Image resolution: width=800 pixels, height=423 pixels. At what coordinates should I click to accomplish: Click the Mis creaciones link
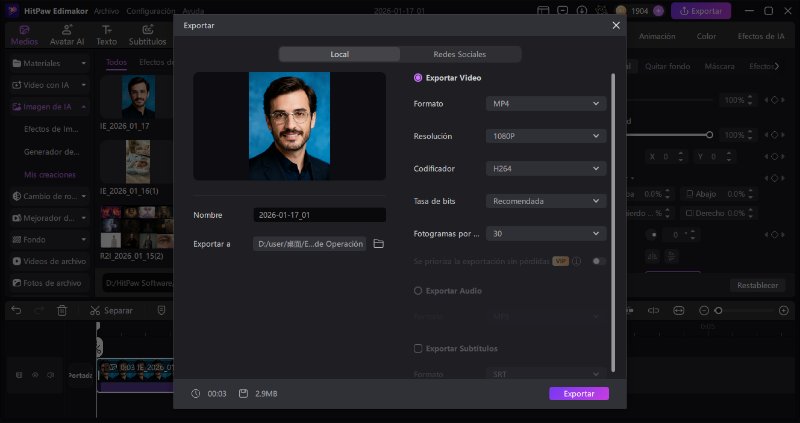pos(49,175)
